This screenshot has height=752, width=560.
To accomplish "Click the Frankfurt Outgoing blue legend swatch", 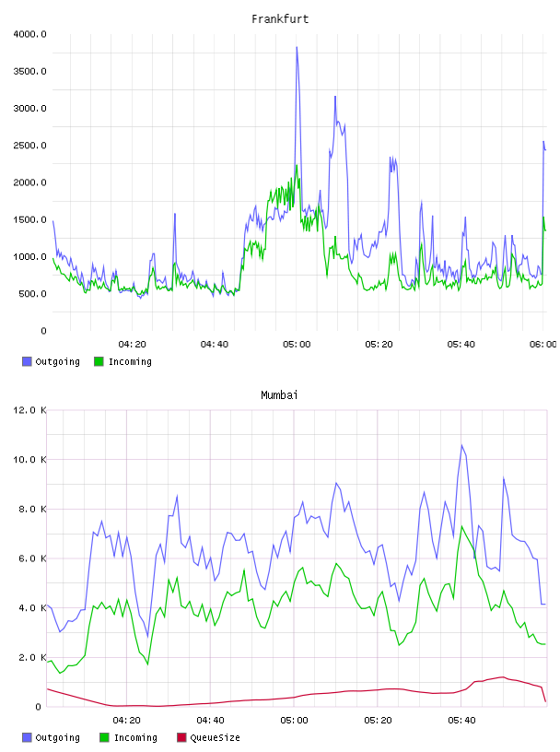I will point(27,361).
